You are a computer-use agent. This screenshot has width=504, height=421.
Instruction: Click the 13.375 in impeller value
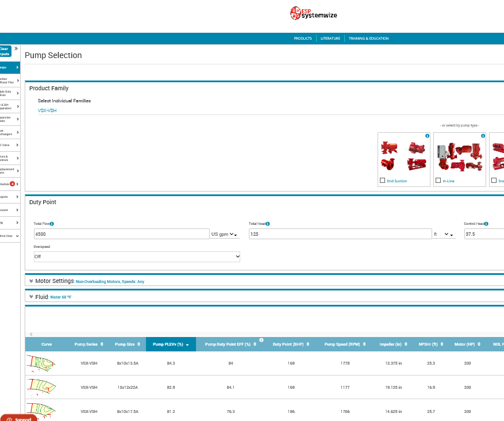[394, 363]
